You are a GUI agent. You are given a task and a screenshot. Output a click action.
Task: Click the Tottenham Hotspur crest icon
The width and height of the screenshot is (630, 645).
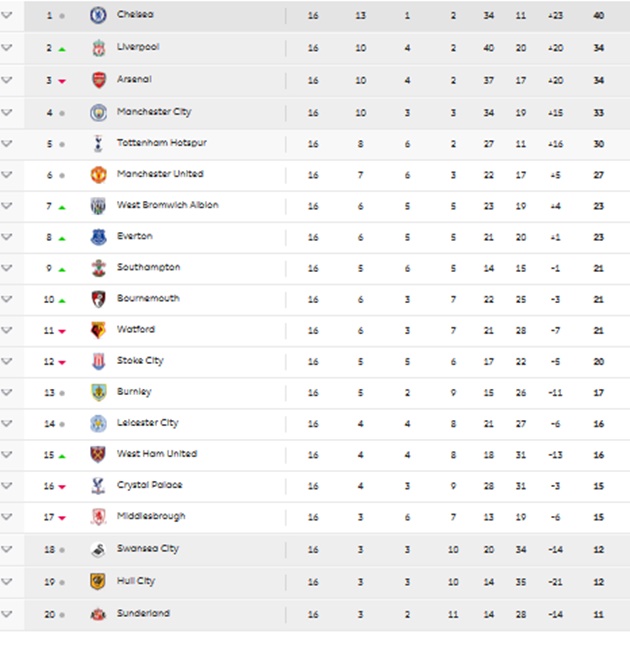click(x=98, y=144)
